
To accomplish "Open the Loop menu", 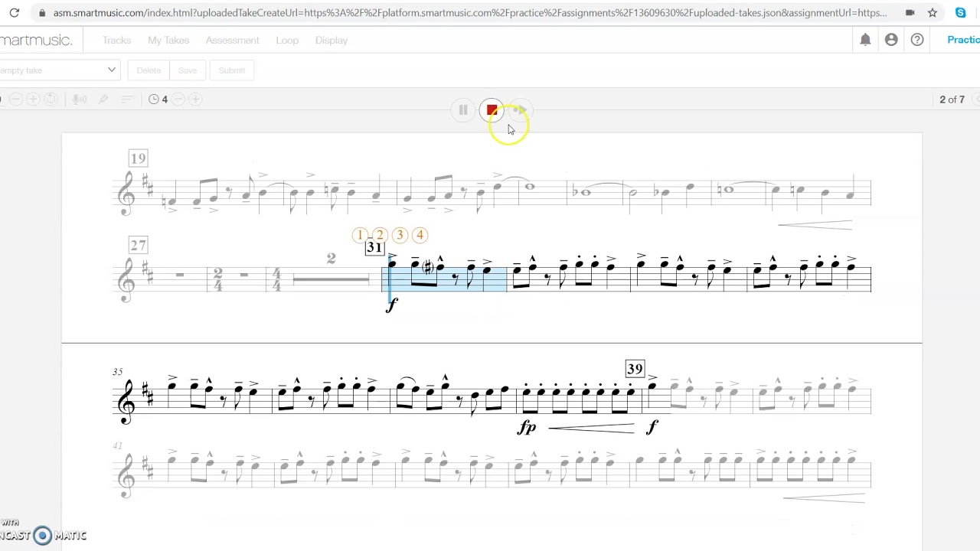I will coord(287,40).
